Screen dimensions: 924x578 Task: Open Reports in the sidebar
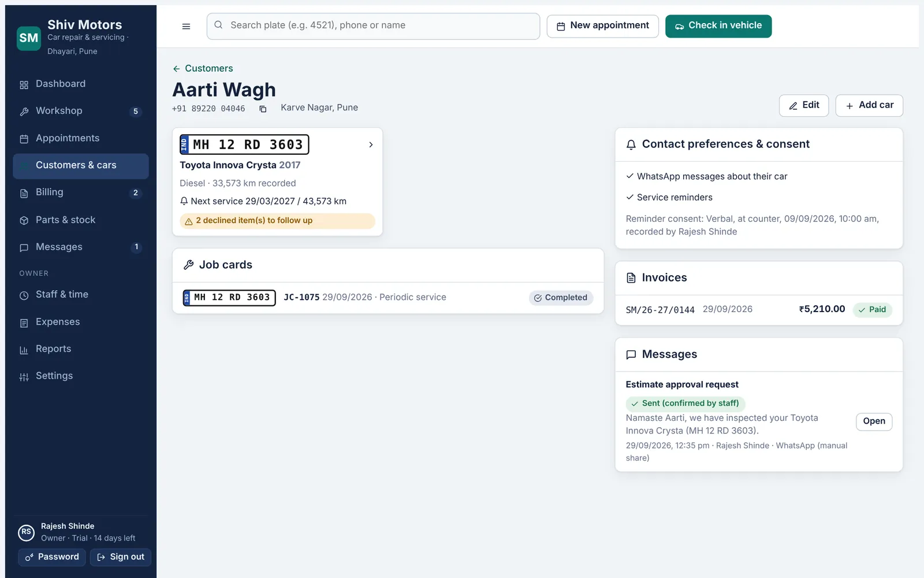click(x=81, y=349)
